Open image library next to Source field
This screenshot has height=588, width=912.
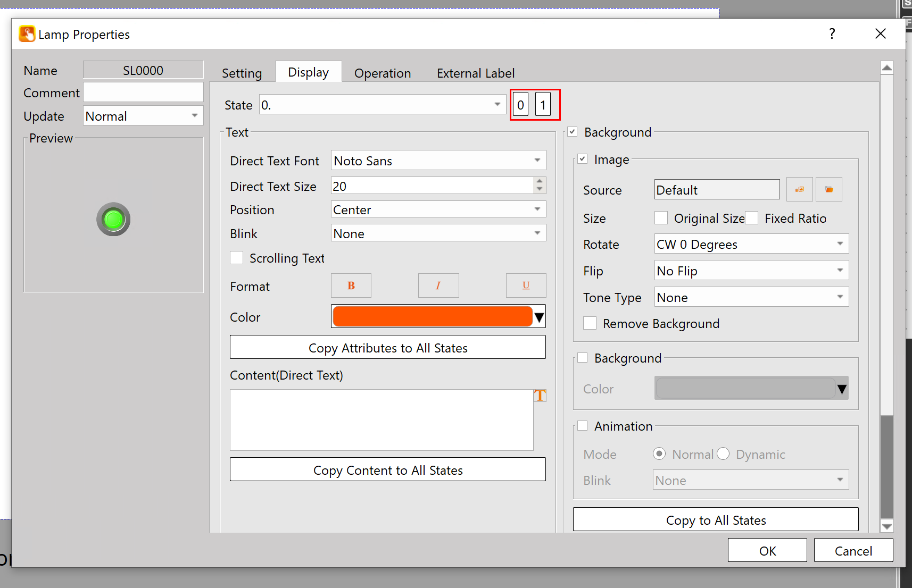799,190
